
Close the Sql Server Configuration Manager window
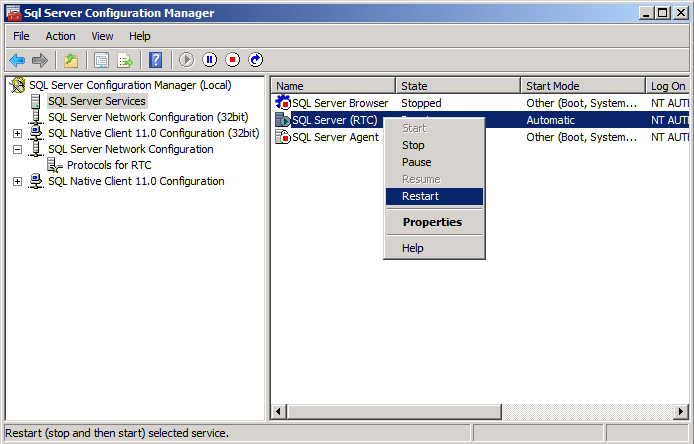(681, 13)
